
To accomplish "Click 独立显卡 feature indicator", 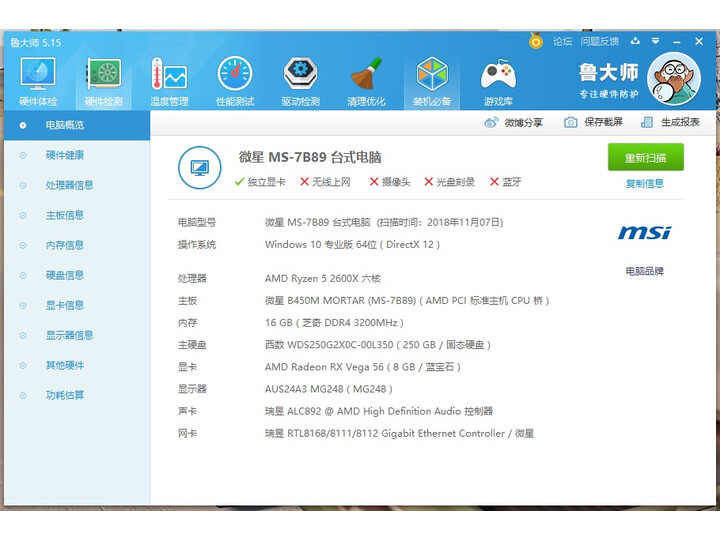I will point(260,182).
